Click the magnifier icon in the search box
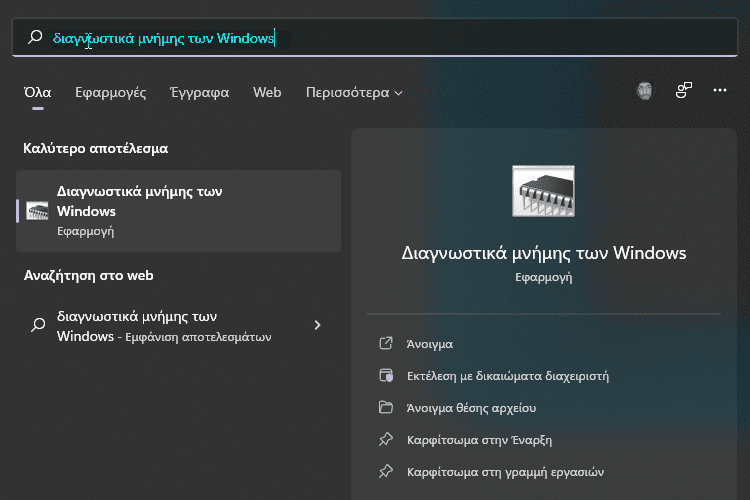Screen dimensions: 750x500 pos(35,38)
